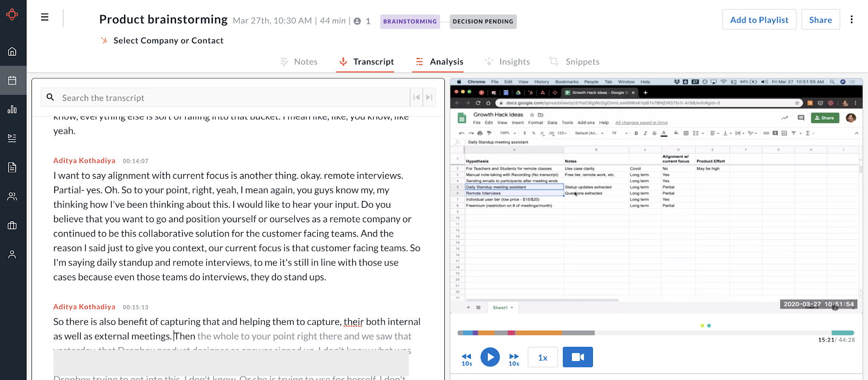868x380 pixels.
Task: Open the Snippets tab
Action: [x=574, y=62]
